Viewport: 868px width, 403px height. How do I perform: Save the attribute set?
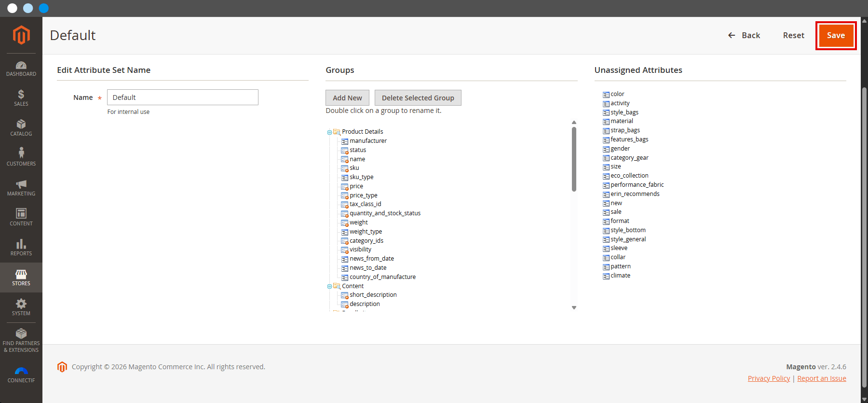coord(836,35)
